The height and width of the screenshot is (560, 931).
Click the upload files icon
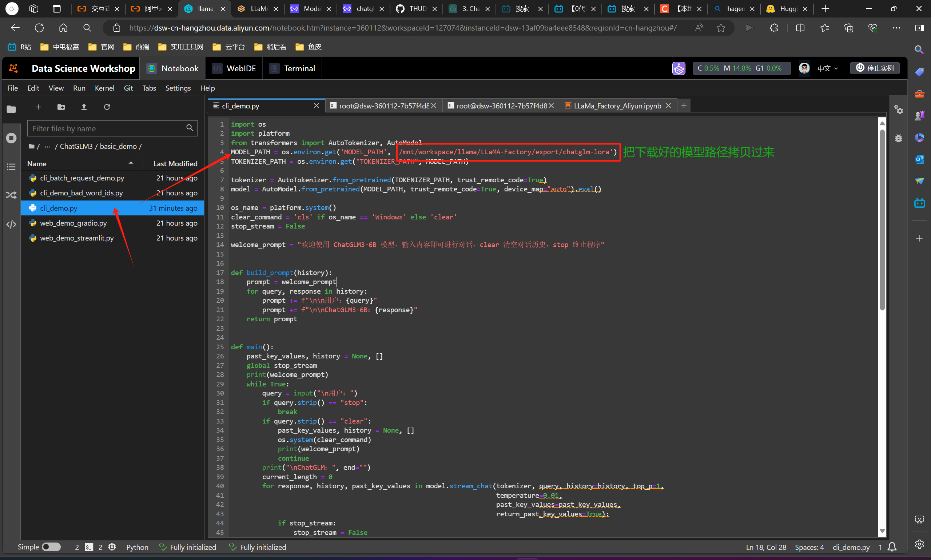[84, 107]
